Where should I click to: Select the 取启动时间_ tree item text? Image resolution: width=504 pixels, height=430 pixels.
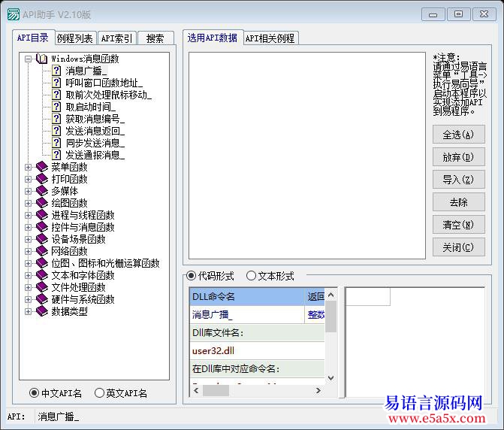91,107
